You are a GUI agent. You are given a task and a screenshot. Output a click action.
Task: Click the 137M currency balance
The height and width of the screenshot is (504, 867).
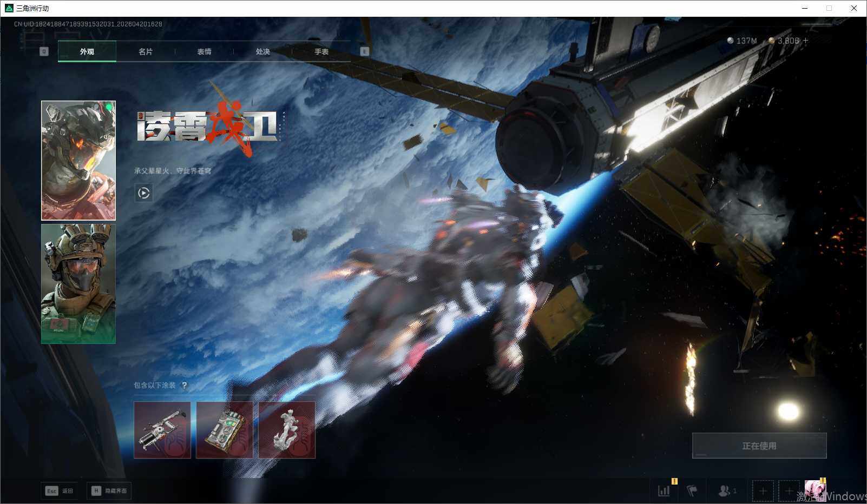(x=741, y=41)
